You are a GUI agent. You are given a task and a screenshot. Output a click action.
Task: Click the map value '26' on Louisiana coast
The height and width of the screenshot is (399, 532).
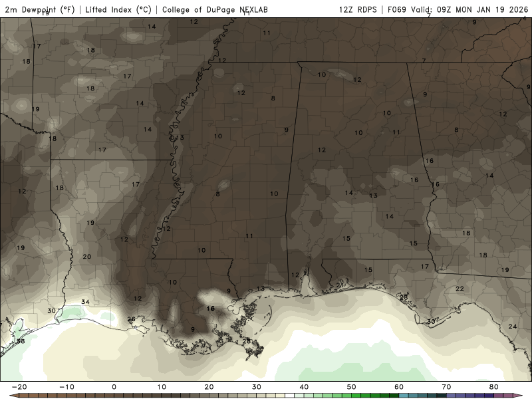coord(131,319)
